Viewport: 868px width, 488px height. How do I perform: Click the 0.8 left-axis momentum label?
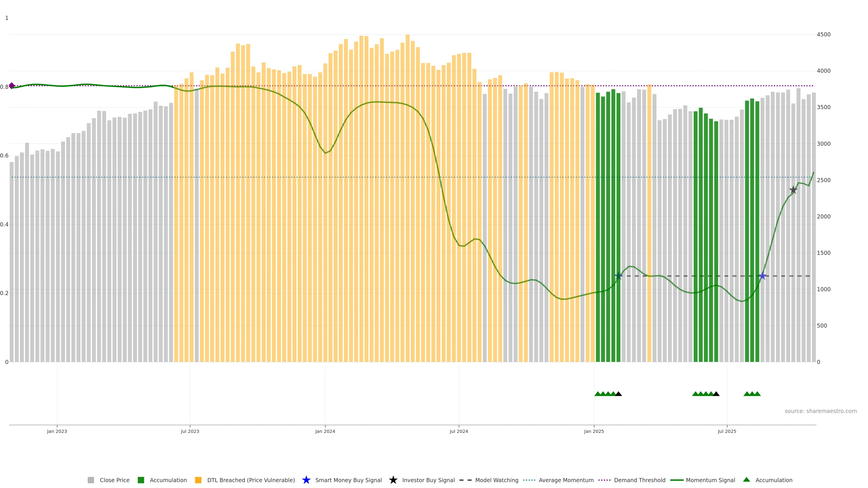(x=4, y=87)
